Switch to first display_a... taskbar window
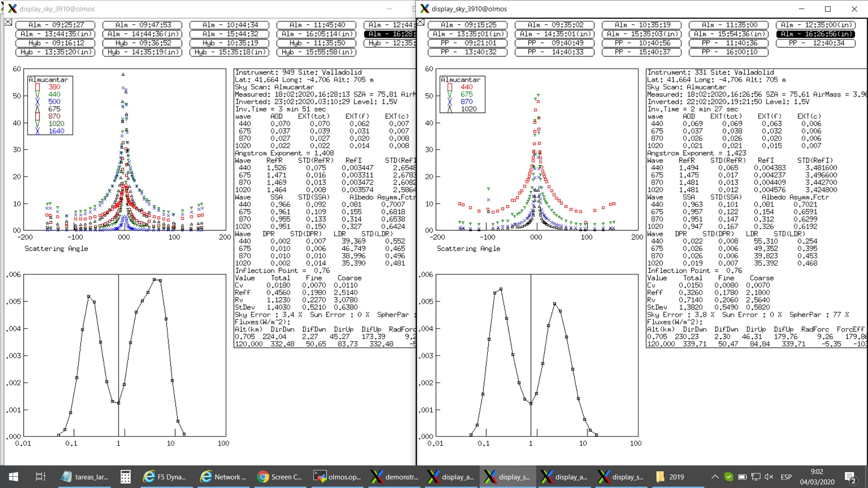This screenshot has width=868, height=488. [451, 477]
